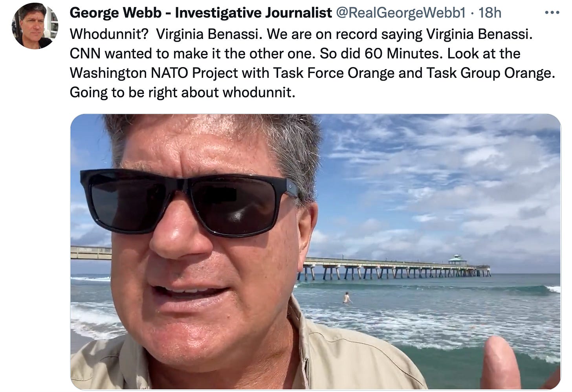Open the tweet via the 18h timestamp
Screen dimensions: 572x392
click(489, 13)
